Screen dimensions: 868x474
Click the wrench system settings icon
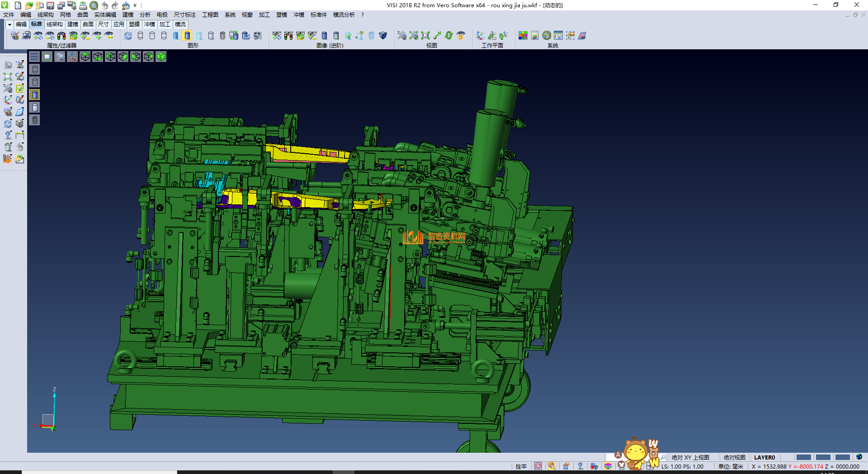coord(547,36)
